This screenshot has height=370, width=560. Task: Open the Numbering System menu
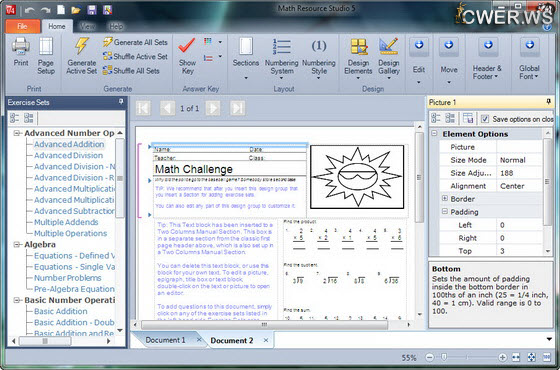(x=281, y=58)
